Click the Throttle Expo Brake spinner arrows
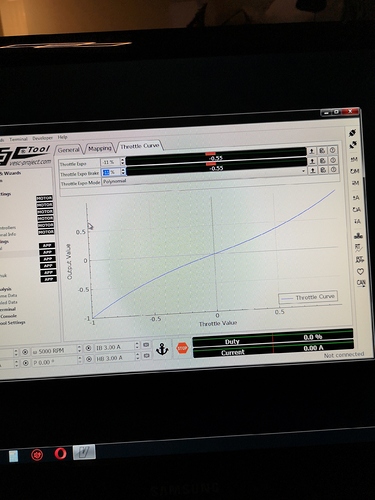 [123, 171]
